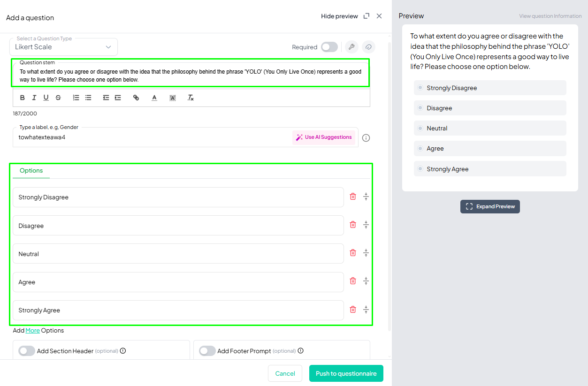Click the More link to add options
Image resolution: width=588 pixels, height=386 pixels.
point(33,330)
